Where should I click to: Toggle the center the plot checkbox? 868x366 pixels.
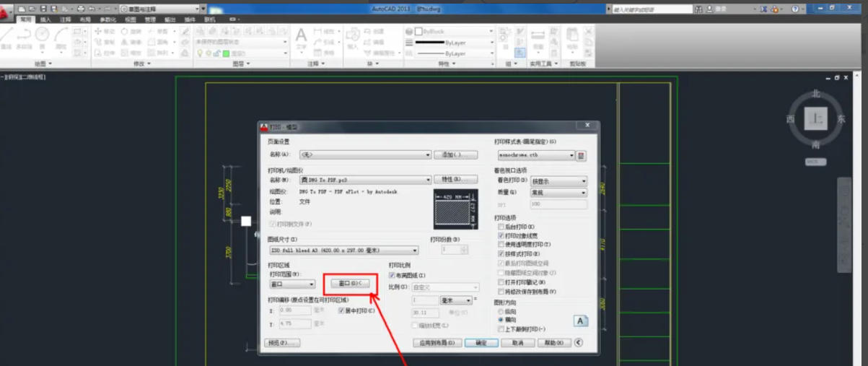341,310
